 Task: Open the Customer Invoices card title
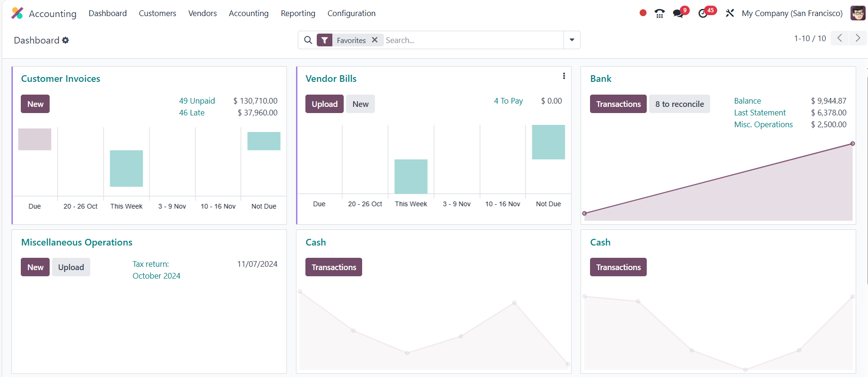(61, 79)
